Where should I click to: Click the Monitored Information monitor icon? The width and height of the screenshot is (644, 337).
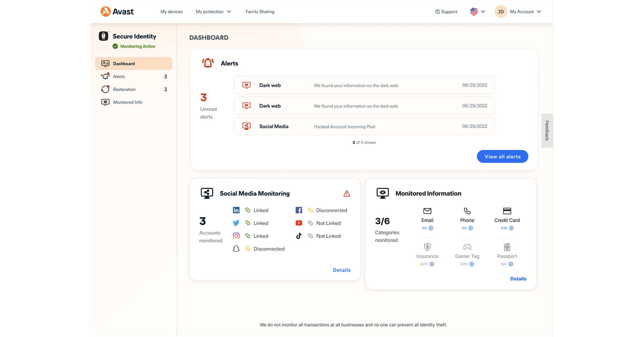[x=383, y=193]
